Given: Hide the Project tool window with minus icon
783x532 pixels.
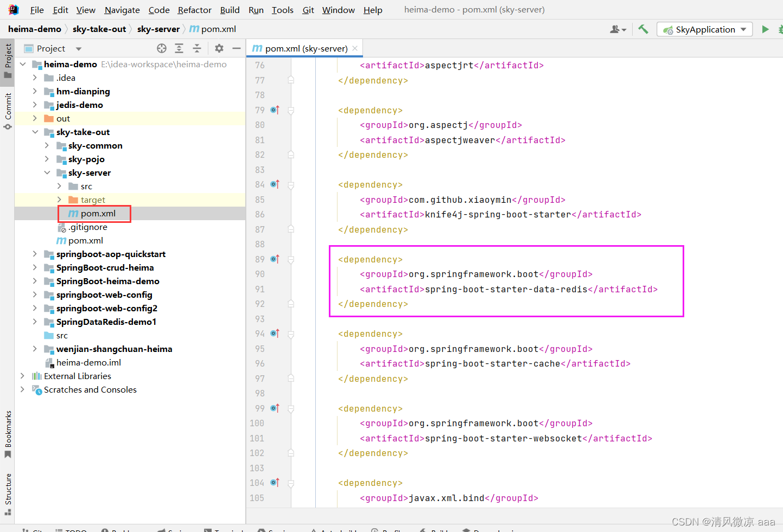Looking at the screenshot, I should (x=237, y=48).
